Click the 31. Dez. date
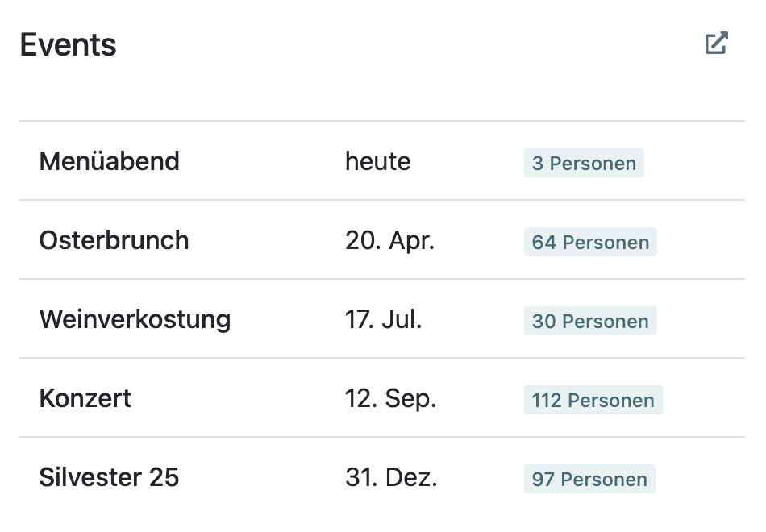Screen dimensions: 766x532 click(391, 477)
